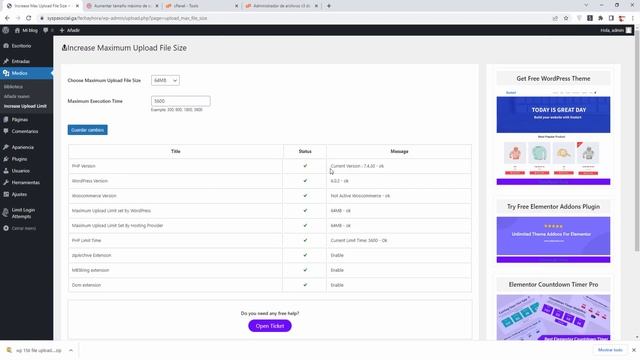Switch to the Administrador de archivos tab
Screen dimensions: 640x360
281,6
